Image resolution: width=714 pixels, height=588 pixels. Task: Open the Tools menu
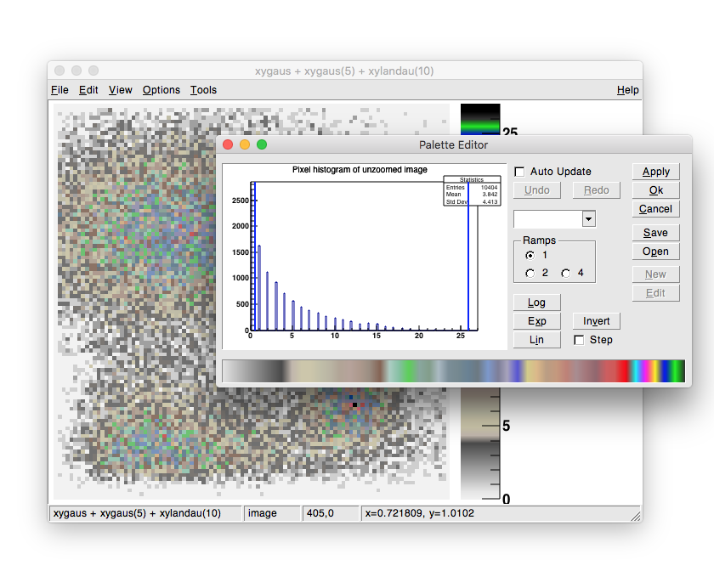203,90
